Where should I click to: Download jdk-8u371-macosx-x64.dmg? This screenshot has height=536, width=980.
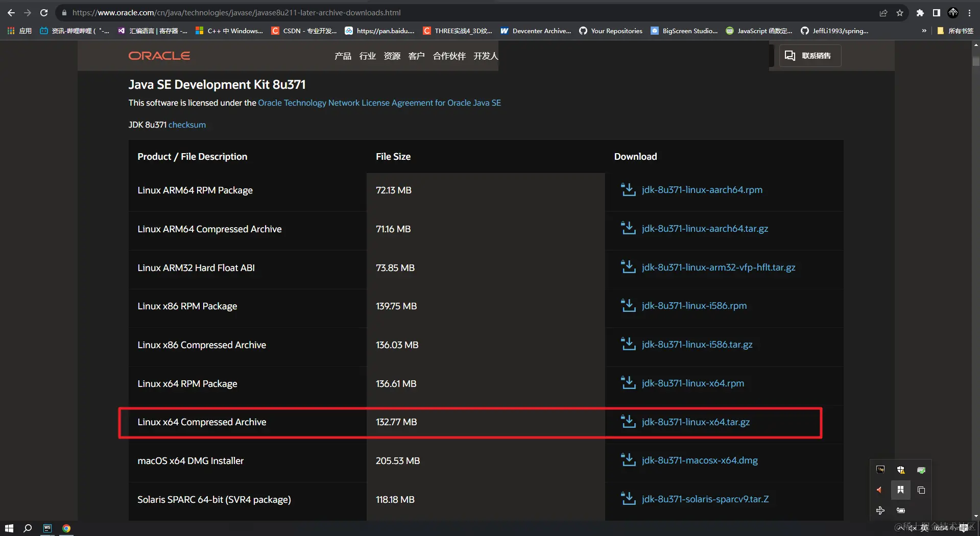[700, 460]
